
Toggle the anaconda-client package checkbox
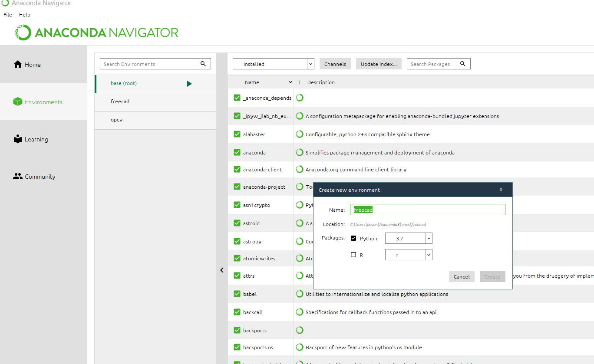[237, 169]
